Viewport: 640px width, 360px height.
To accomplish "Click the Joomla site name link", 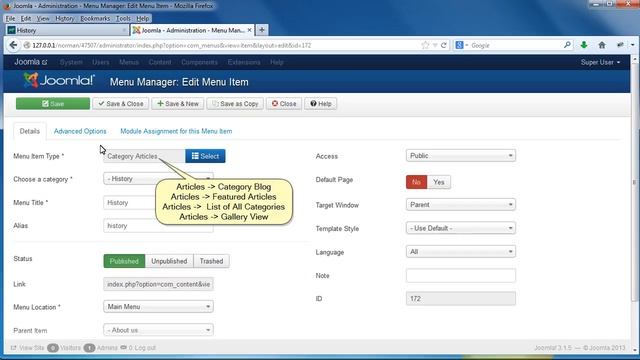I will point(31,62).
